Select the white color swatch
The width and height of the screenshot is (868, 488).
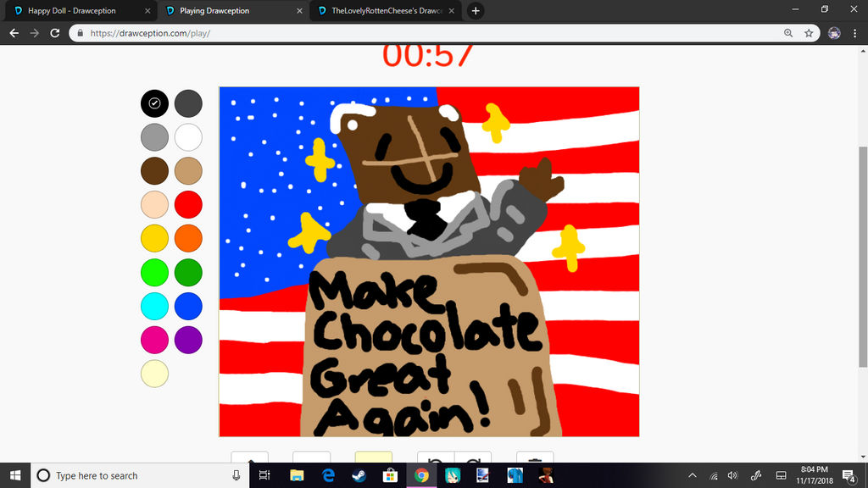point(188,137)
